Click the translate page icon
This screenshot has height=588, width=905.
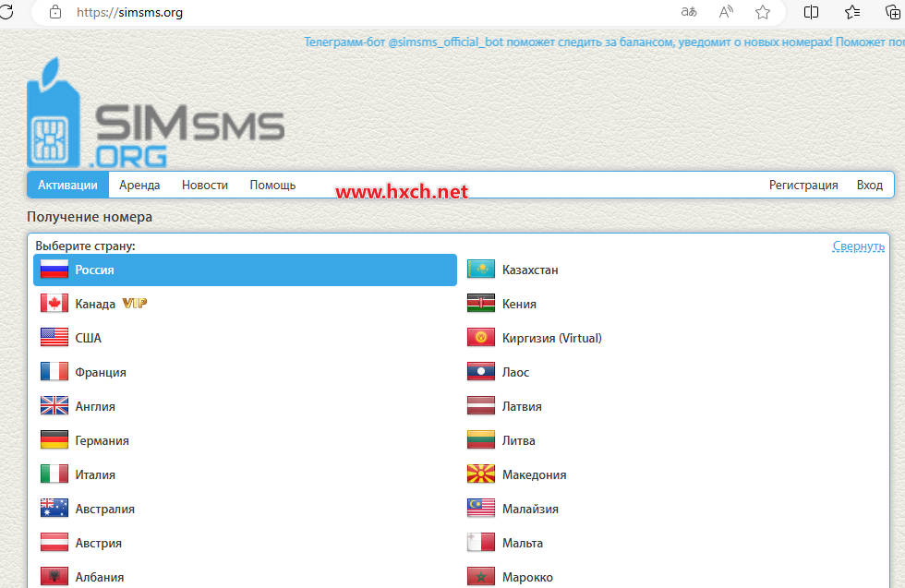[689, 12]
